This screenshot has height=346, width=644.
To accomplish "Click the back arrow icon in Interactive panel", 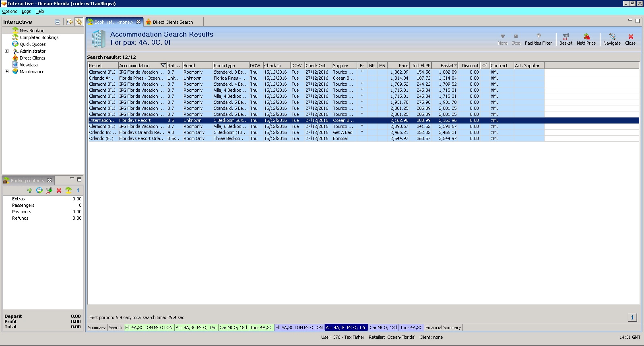I will [70, 22].
